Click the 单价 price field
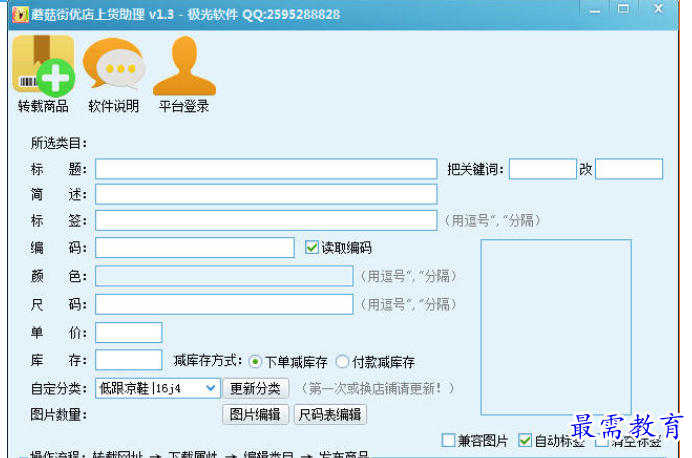Viewport: 692px width, 458px height. (128, 332)
